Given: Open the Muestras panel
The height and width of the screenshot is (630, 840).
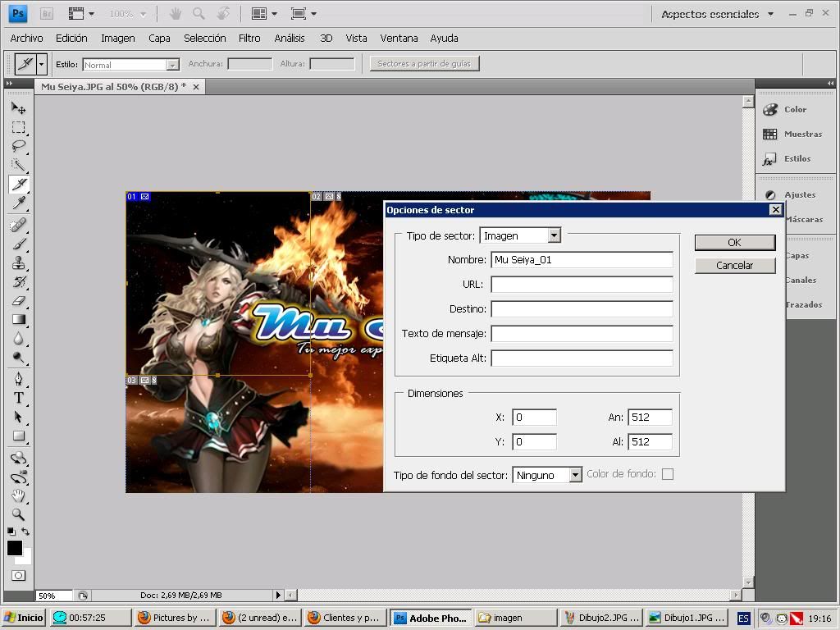Looking at the screenshot, I should pos(794,134).
